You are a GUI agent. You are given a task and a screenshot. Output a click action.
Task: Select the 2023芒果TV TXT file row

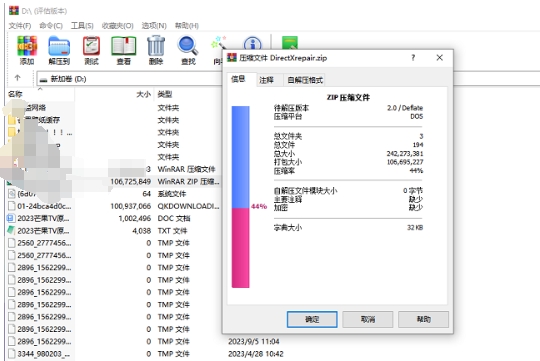[114, 231]
